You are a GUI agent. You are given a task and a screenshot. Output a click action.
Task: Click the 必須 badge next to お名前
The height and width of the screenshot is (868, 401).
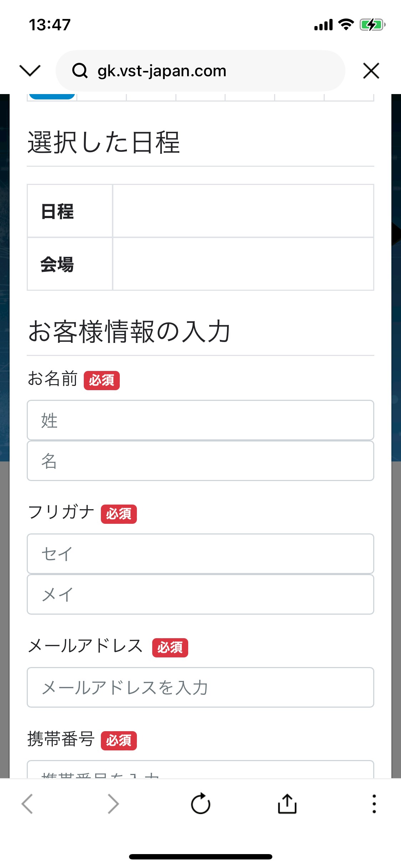pos(102,380)
